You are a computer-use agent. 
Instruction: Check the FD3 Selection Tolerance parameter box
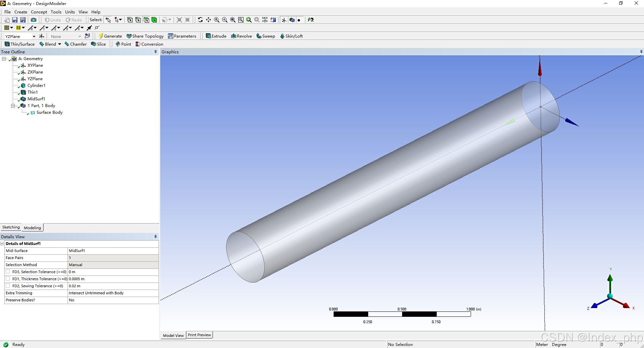click(x=8, y=272)
